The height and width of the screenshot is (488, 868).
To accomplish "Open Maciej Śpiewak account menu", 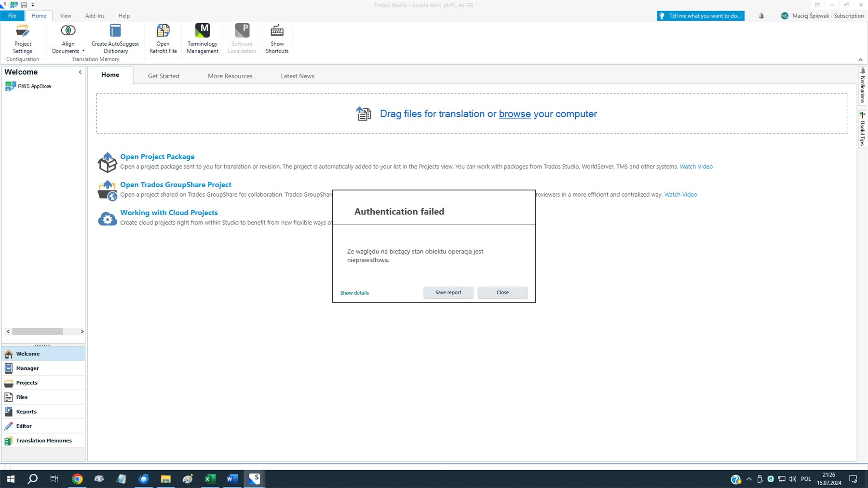I will (x=822, y=16).
